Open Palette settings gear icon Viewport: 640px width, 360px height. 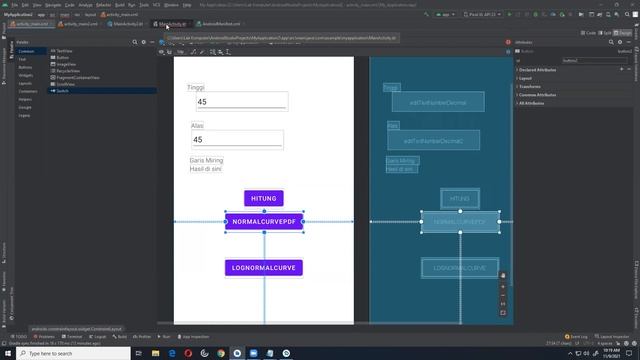tap(143, 42)
